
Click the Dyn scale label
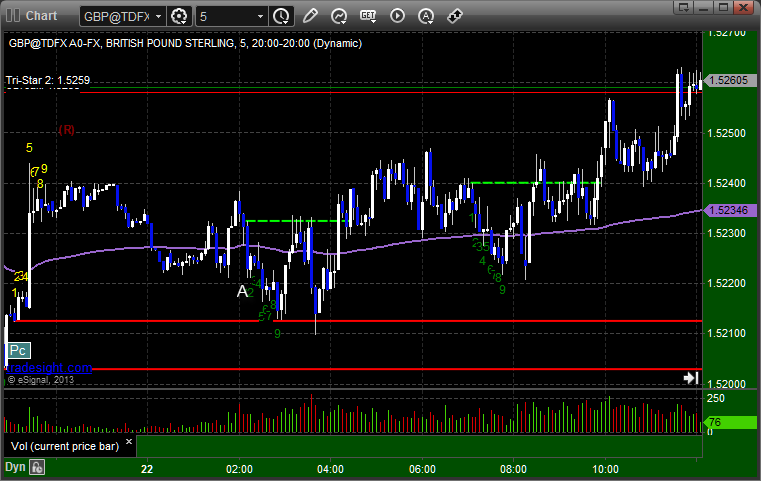coord(15,467)
